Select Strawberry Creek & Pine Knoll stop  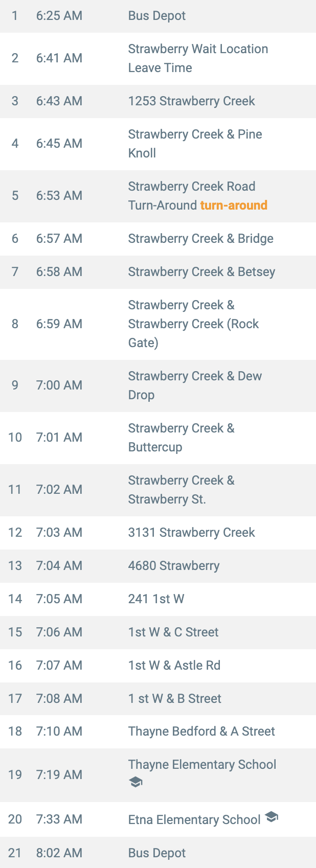click(x=158, y=144)
